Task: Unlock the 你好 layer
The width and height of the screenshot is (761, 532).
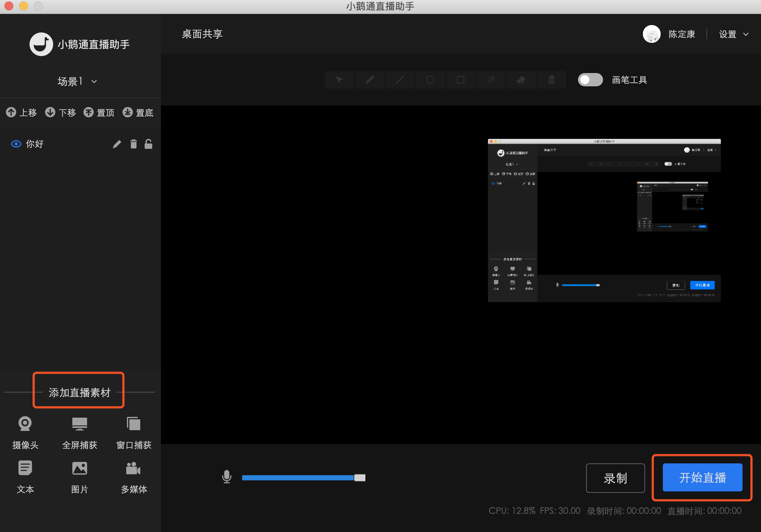Action: [148, 144]
